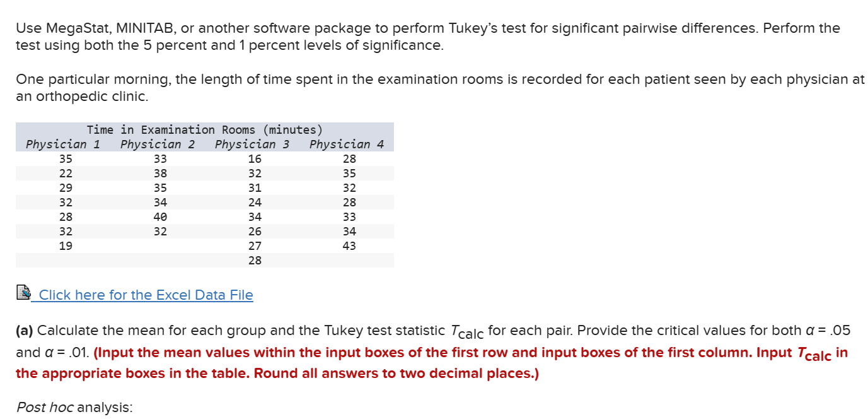Click the 'Post hoc analysis:' label
The width and height of the screenshot is (868, 419).
click(x=74, y=407)
